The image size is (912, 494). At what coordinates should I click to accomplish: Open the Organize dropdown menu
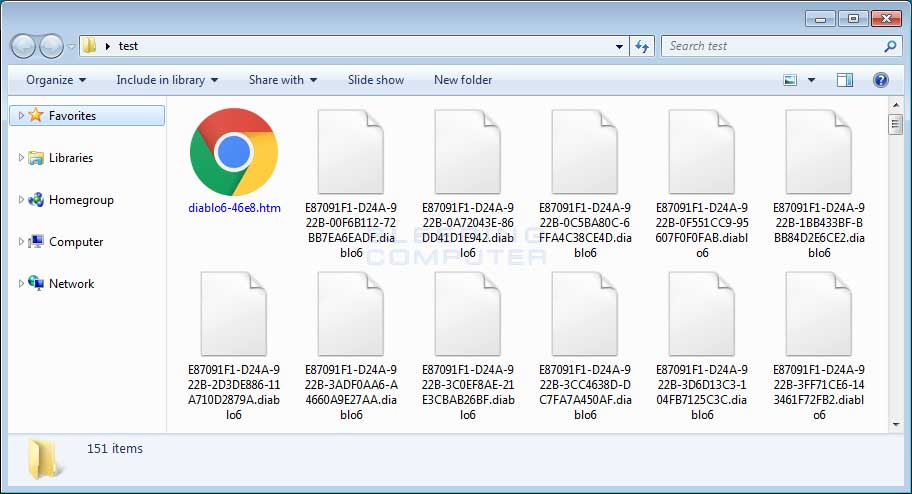click(56, 80)
